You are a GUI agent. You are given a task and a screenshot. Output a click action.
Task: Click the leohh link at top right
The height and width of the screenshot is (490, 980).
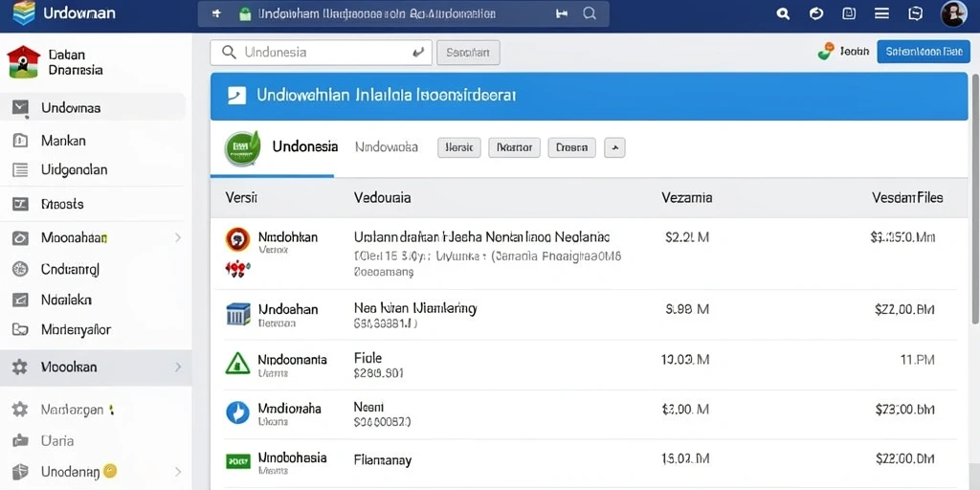point(855,52)
